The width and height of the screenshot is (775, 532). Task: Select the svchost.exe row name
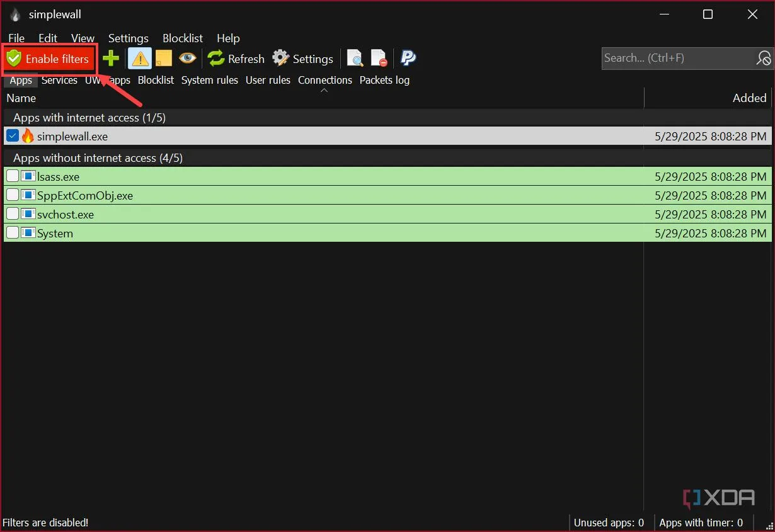tap(66, 215)
